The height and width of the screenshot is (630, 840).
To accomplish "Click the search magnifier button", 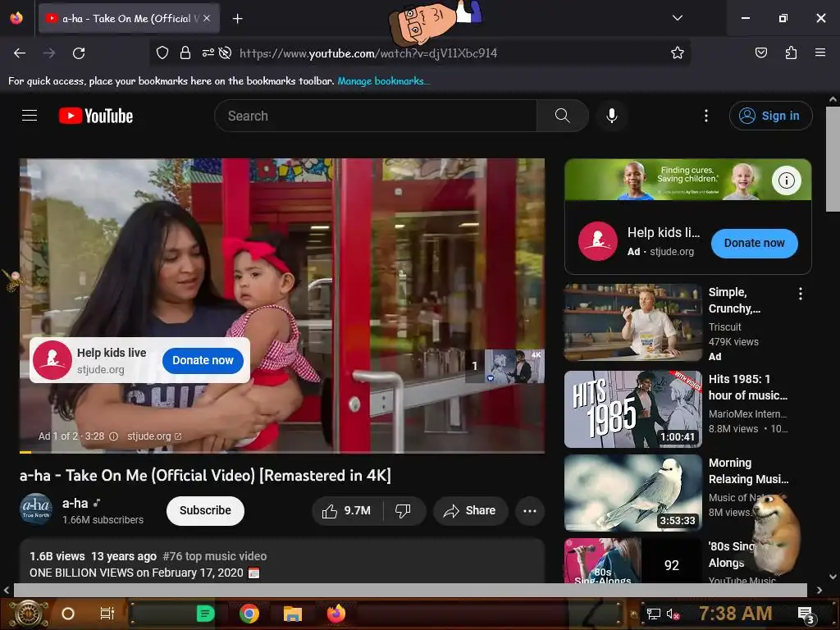I will (x=563, y=116).
